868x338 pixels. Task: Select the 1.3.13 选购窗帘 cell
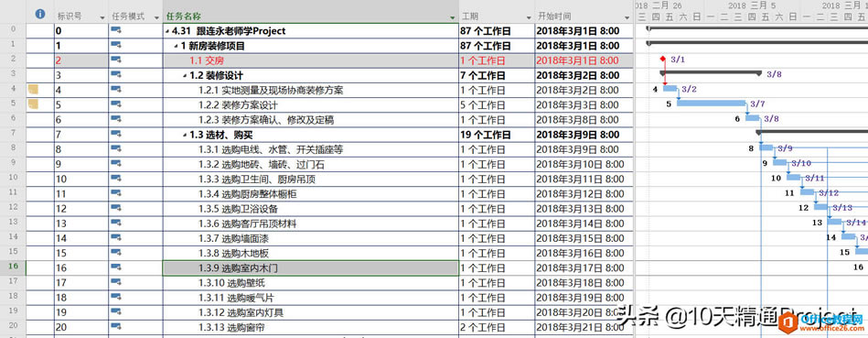click(311, 328)
